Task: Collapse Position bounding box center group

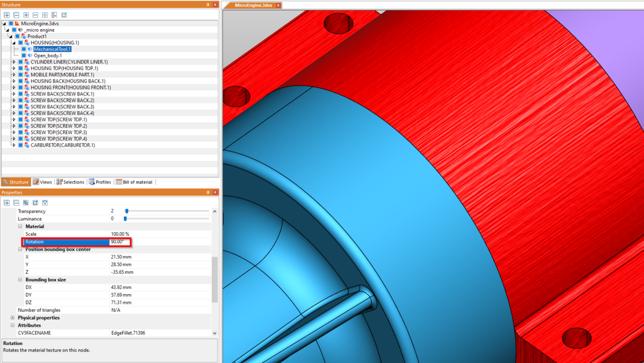Action: click(20, 249)
